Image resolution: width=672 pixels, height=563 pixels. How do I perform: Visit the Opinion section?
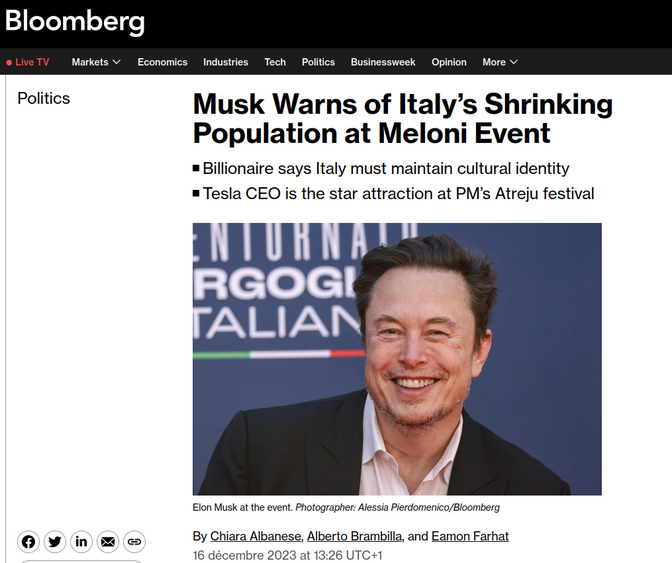tap(449, 62)
